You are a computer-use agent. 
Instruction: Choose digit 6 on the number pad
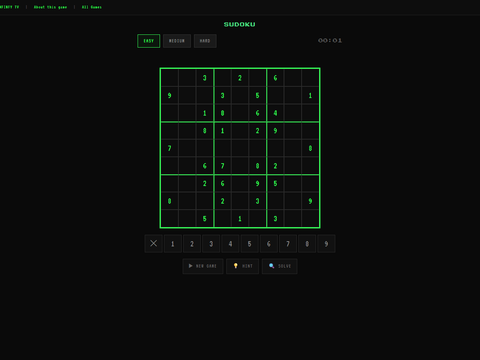click(x=269, y=244)
